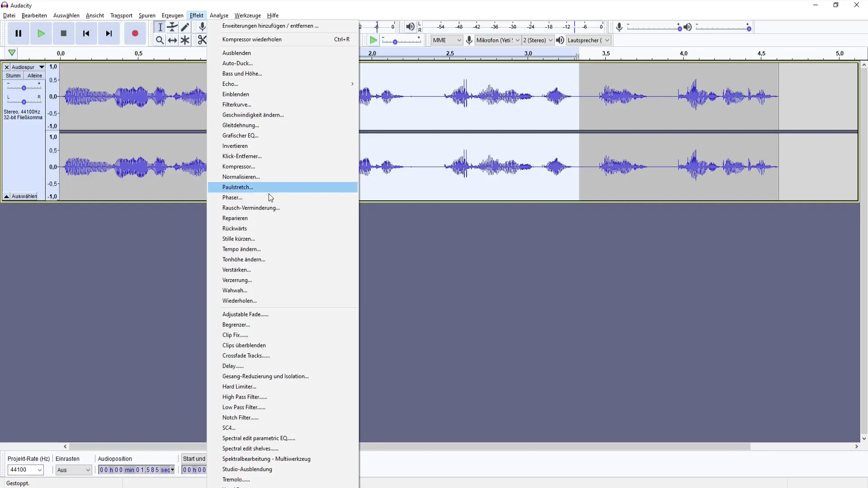This screenshot has width=868, height=488.
Task: Open the Werkzeuge menu
Action: point(248,15)
